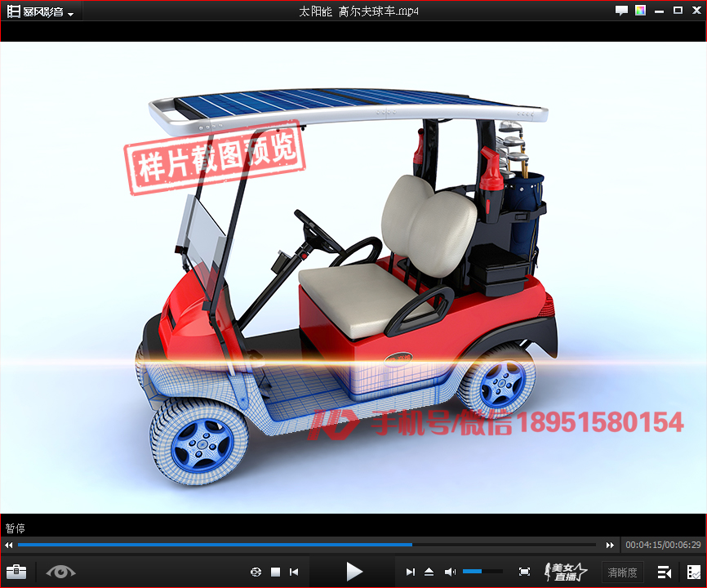Click the loop playback mode icon
The image size is (707, 588).
(256, 572)
